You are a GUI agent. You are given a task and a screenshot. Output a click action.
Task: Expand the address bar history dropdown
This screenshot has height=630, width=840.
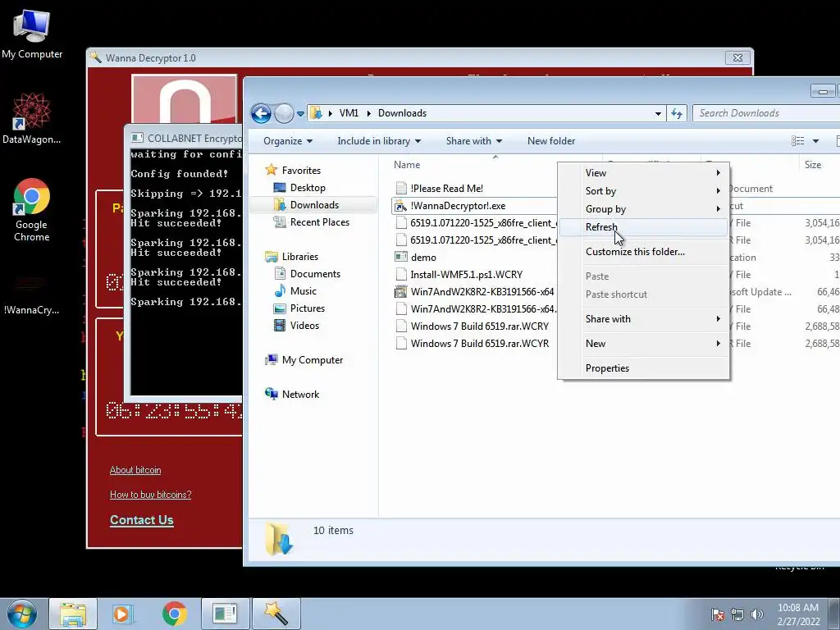[x=658, y=113]
